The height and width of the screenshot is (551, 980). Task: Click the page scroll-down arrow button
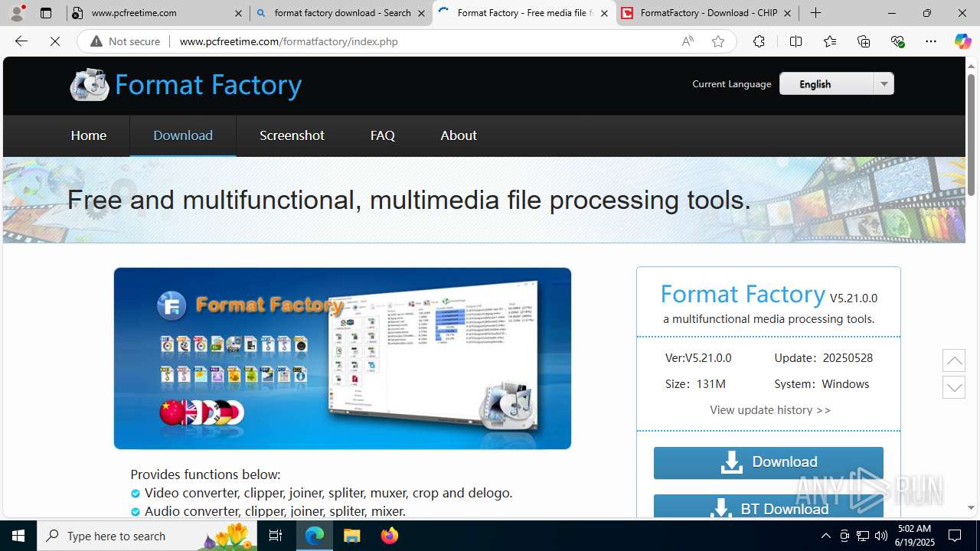(x=954, y=387)
